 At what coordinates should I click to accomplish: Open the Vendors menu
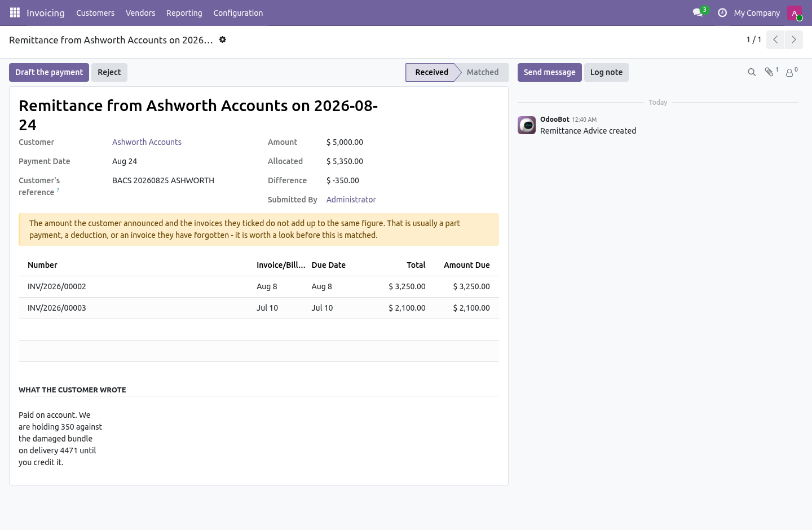pos(140,12)
